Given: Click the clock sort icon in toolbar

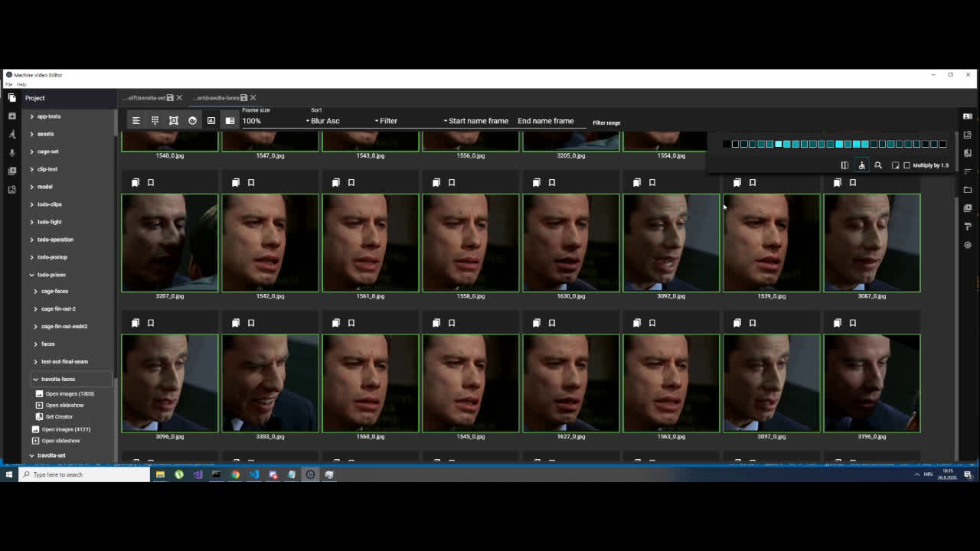Looking at the screenshot, I should click(x=192, y=120).
